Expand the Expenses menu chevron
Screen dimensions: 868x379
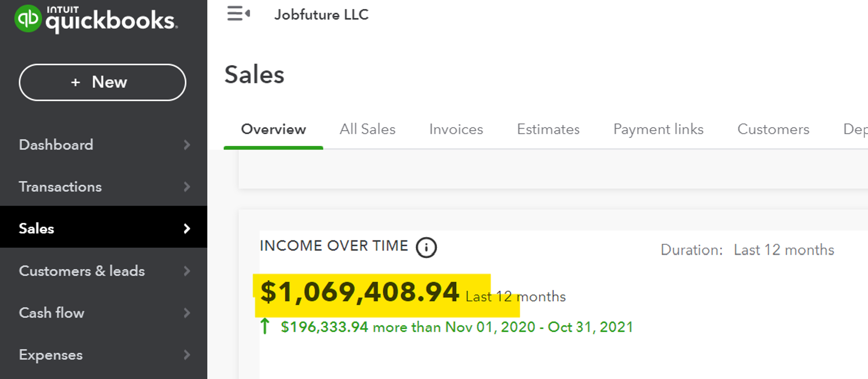coord(187,355)
